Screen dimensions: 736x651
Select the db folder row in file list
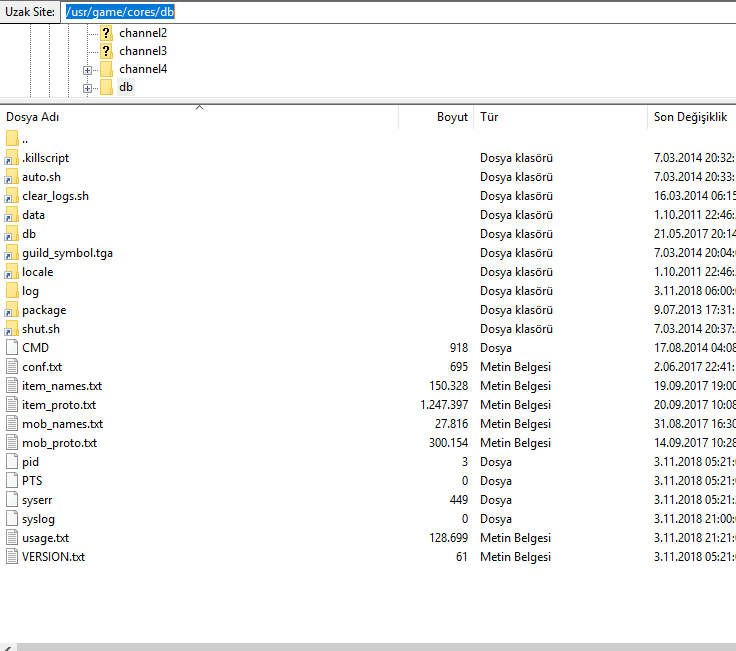pos(368,234)
